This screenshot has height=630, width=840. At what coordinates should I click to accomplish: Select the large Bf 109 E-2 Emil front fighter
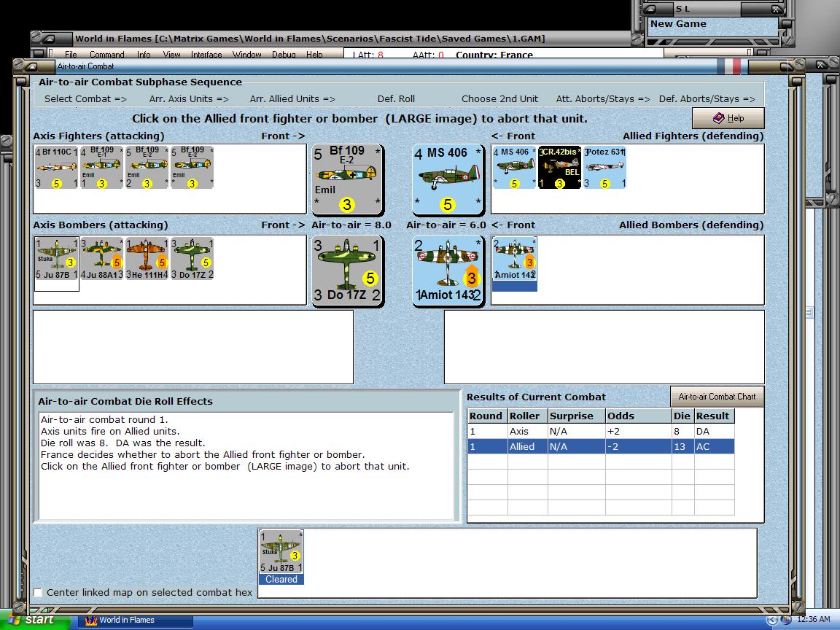[x=347, y=179]
